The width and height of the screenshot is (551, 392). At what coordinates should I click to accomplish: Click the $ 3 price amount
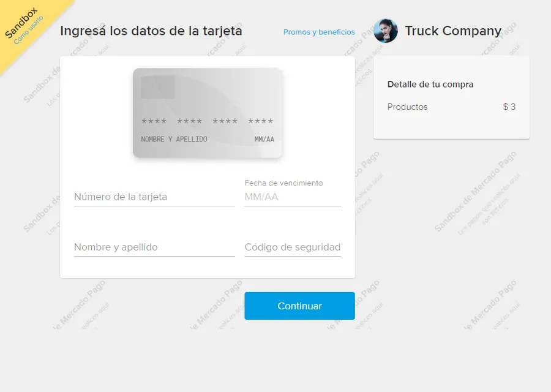tap(509, 107)
